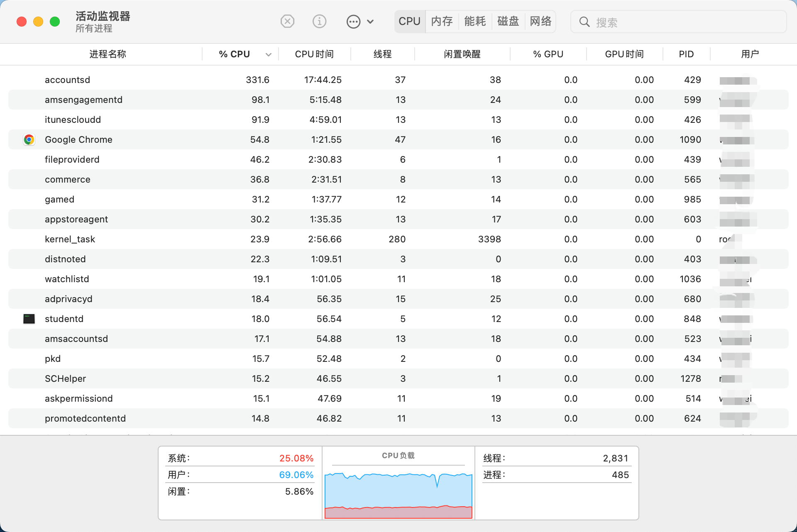The height and width of the screenshot is (532, 797).
Task: Select the 网络 tab
Action: point(540,22)
